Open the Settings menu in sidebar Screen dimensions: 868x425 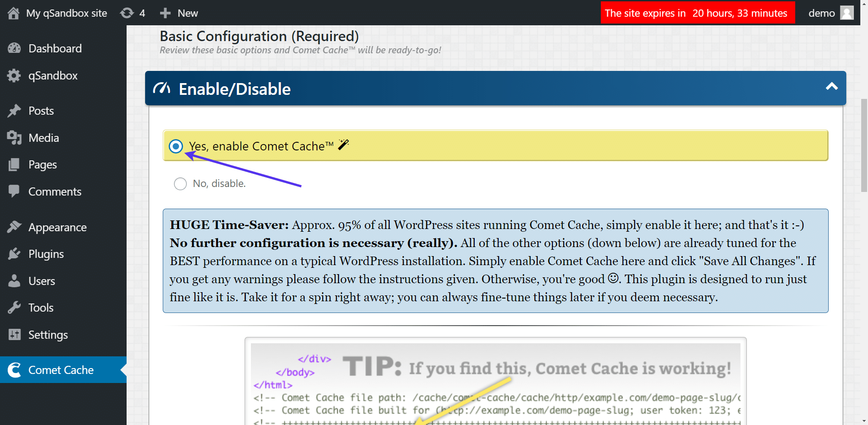coord(47,335)
